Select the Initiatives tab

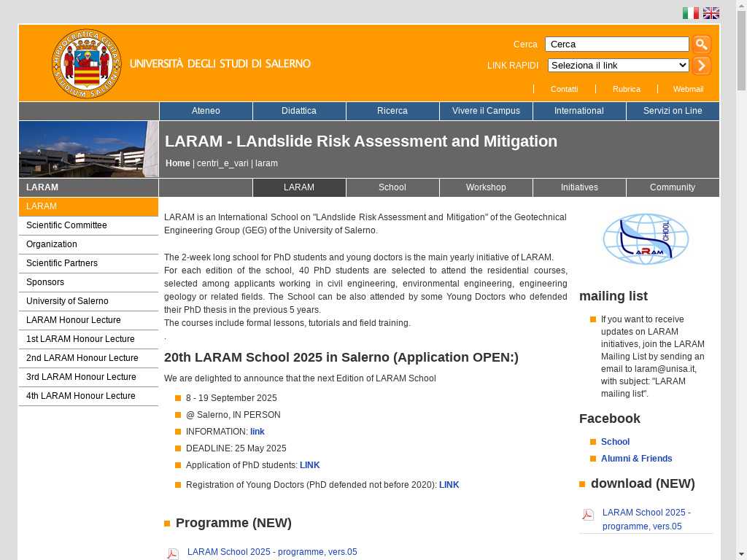click(x=578, y=187)
